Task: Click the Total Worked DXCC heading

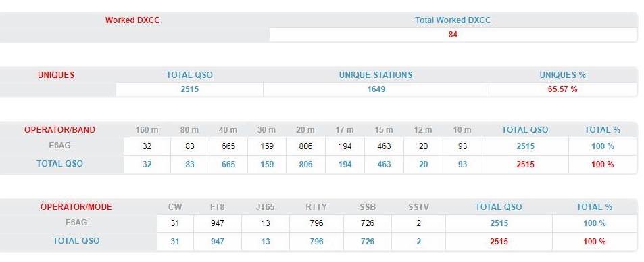Action: click(453, 20)
